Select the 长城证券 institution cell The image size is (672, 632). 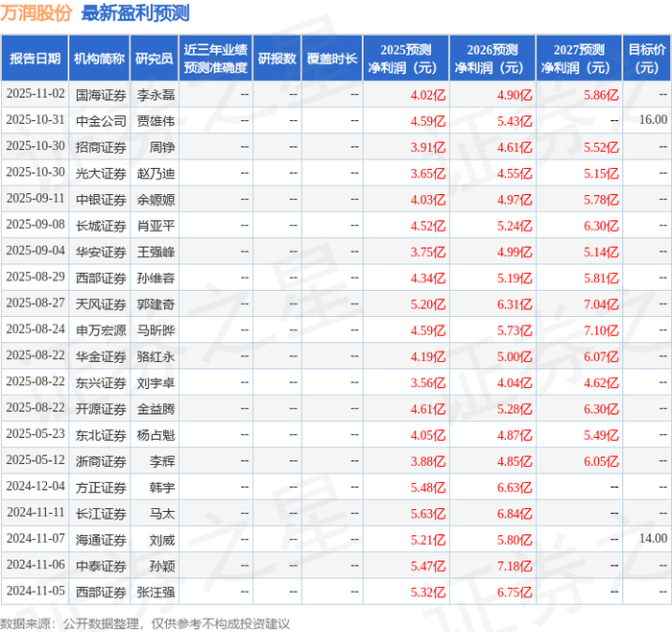pyautogui.click(x=101, y=225)
